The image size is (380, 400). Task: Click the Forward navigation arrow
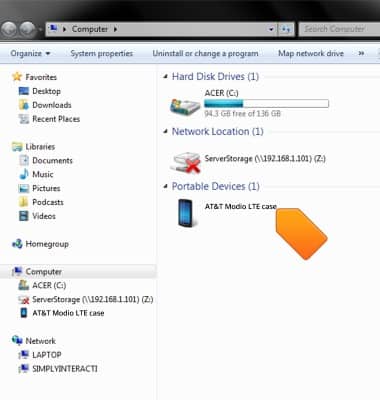click(28, 29)
